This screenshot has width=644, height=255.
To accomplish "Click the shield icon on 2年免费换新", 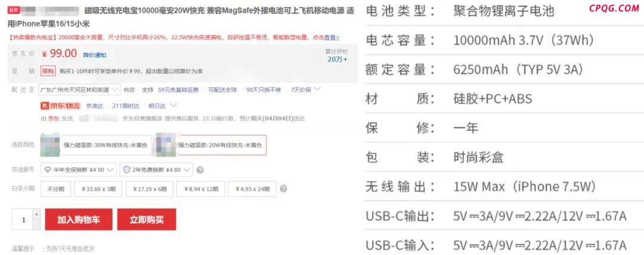I will (x=127, y=170).
